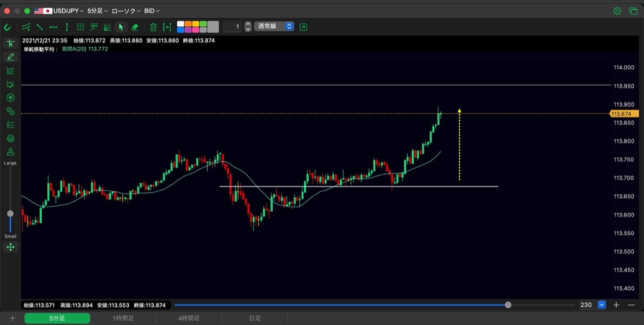This screenshot has height=325, width=644.
Task: Click the line width stepper arrows
Action: (x=248, y=26)
